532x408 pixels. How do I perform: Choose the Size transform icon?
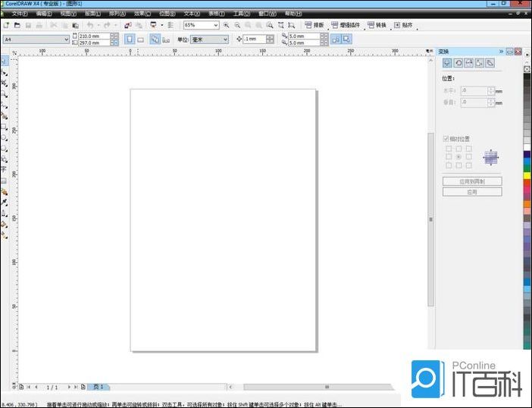click(479, 63)
